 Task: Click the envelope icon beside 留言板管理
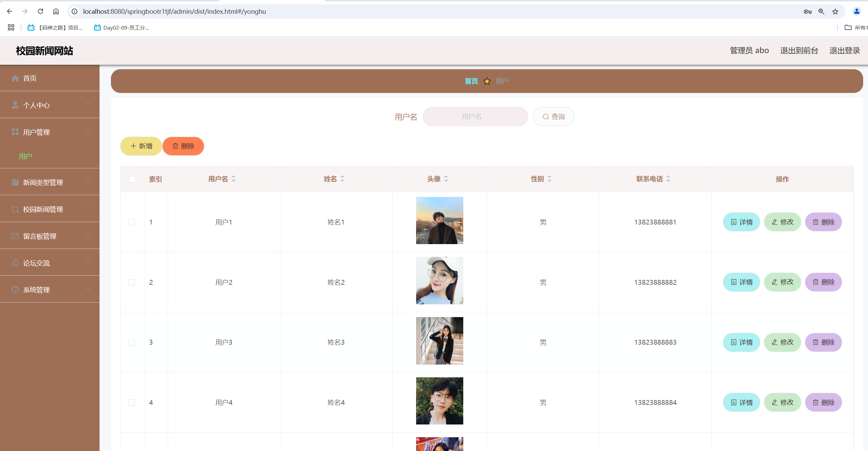15,236
